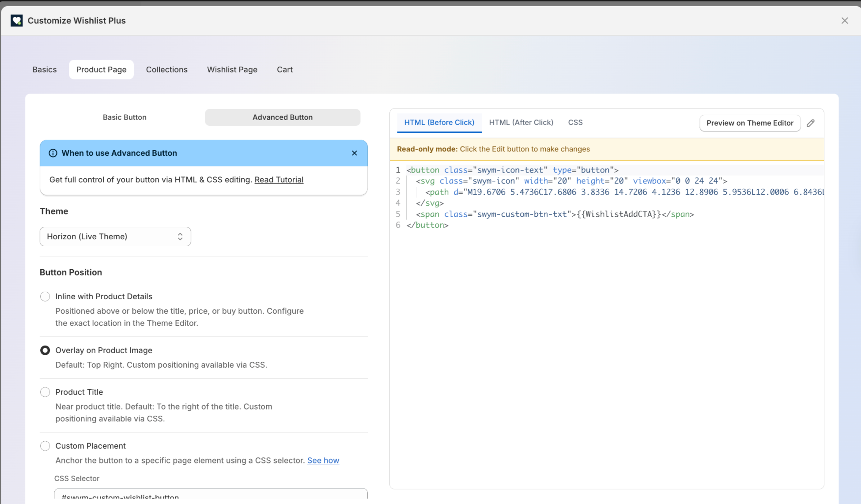The height and width of the screenshot is (504, 861).
Task: Click the Read-only mode notice text
Action: click(x=493, y=149)
